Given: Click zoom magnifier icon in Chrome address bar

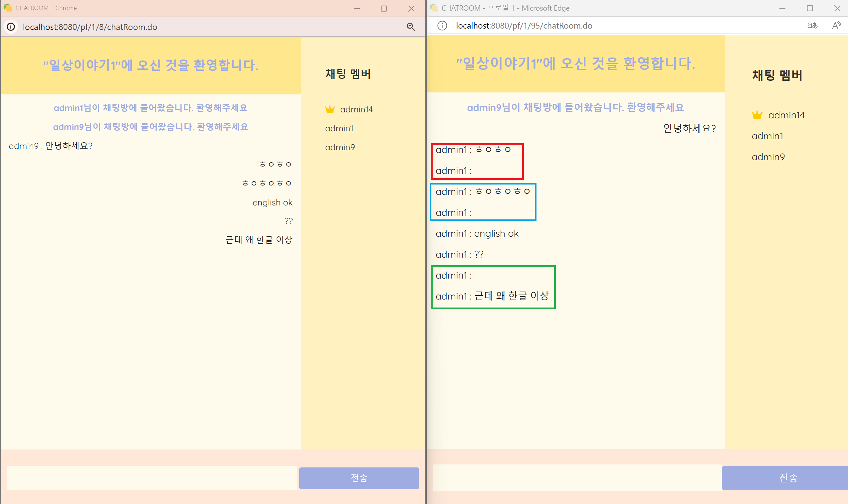Looking at the screenshot, I should [x=411, y=27].
